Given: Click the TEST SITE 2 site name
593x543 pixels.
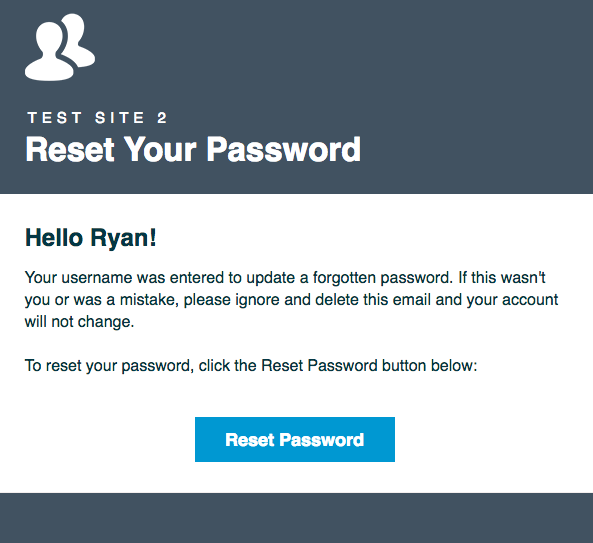Looking at the screenshot, I should coord(97,118).
